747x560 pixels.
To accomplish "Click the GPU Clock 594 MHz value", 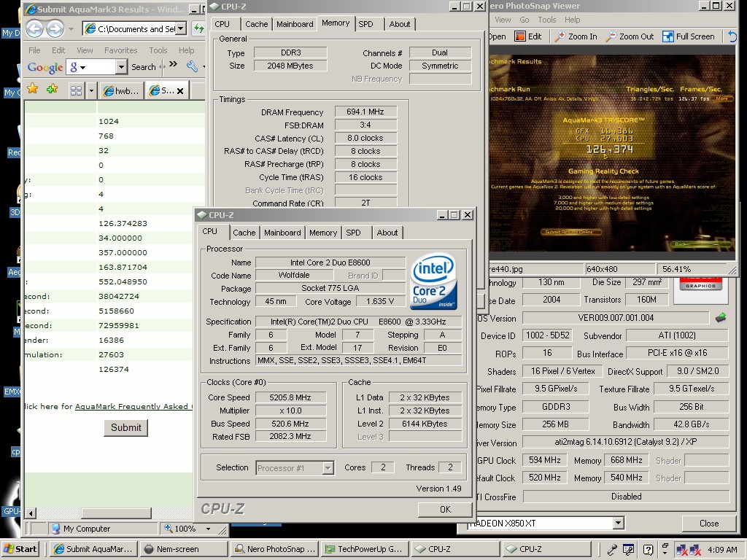I will tap(544, 461).
